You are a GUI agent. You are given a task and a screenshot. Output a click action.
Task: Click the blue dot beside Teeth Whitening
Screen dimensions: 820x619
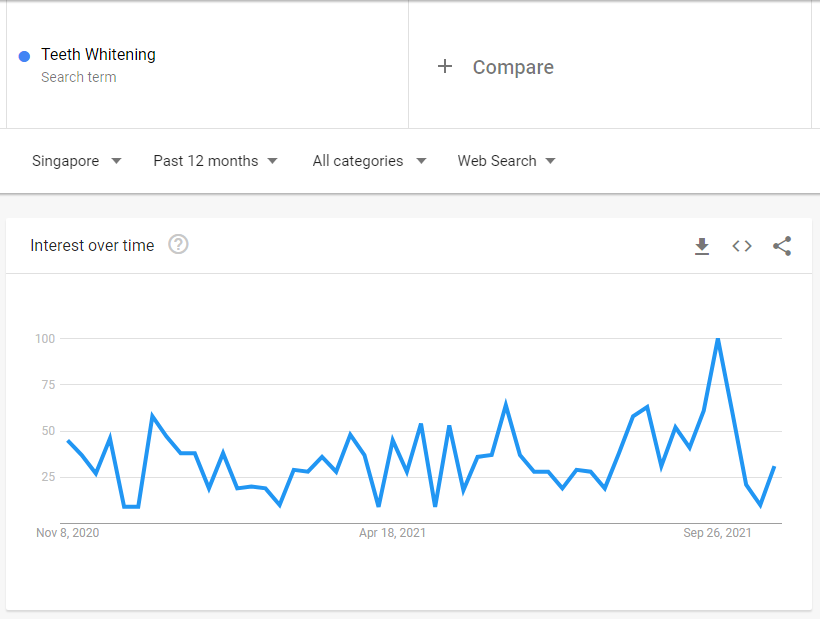[x=25, y=56]
